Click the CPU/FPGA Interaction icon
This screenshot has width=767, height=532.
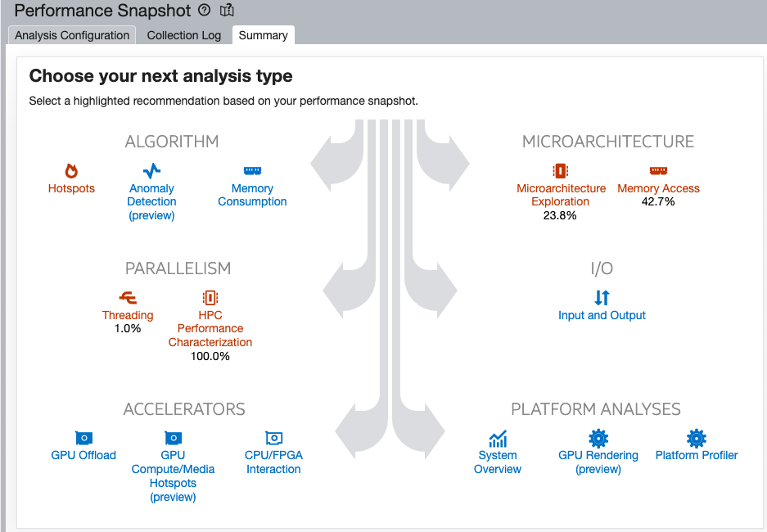(274, 438)
